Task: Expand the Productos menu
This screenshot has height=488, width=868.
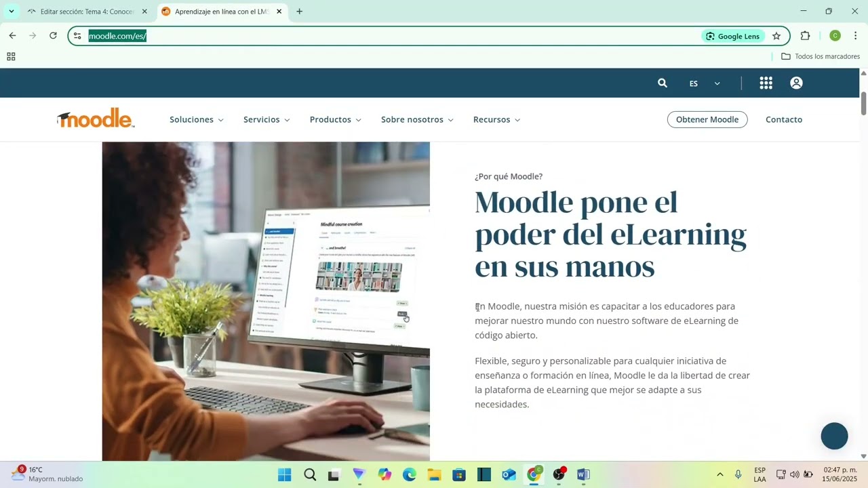Action: (336, 119)
